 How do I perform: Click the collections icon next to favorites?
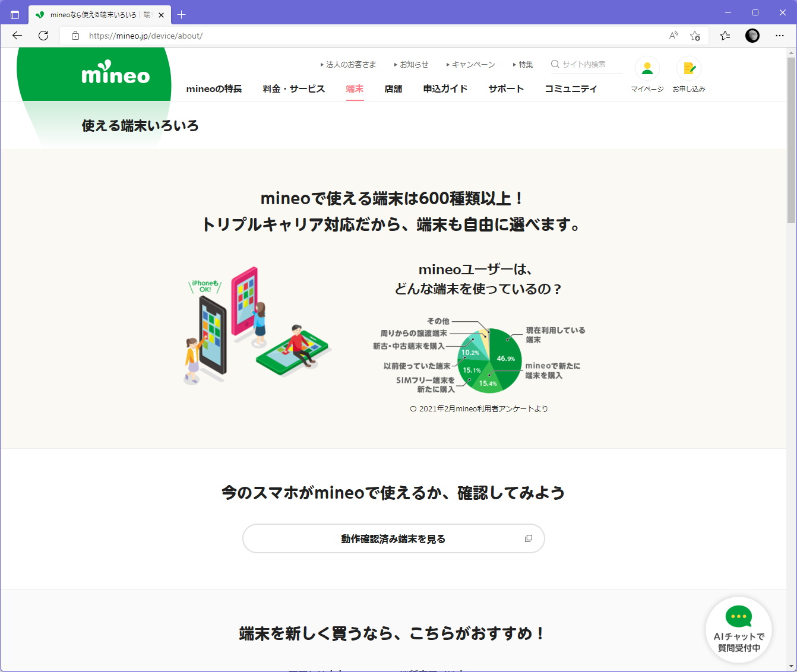(725, 36)
